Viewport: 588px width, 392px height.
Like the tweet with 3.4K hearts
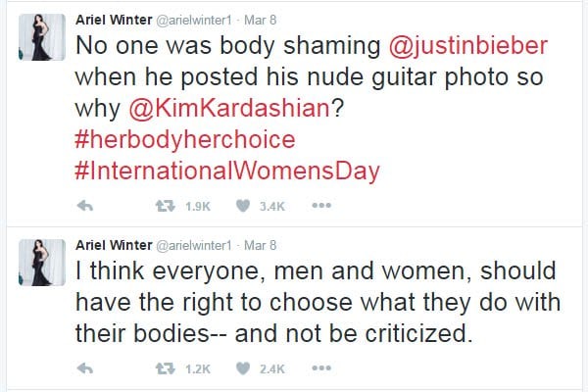pos(243,206)
